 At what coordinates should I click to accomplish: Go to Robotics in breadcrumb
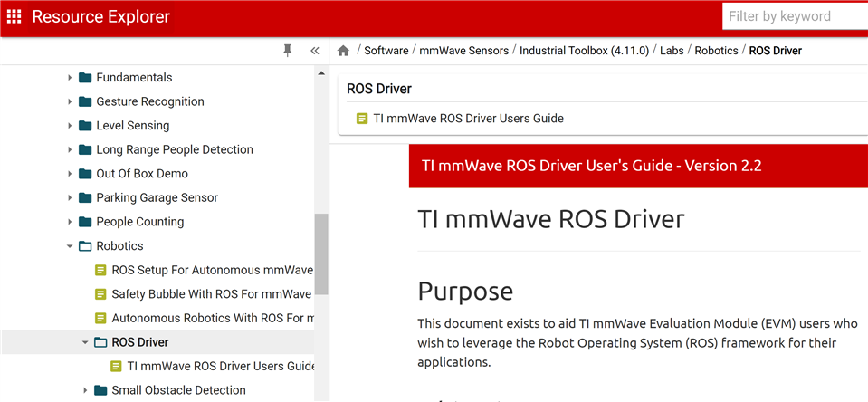pyautogui.click(x=716, y=51)
